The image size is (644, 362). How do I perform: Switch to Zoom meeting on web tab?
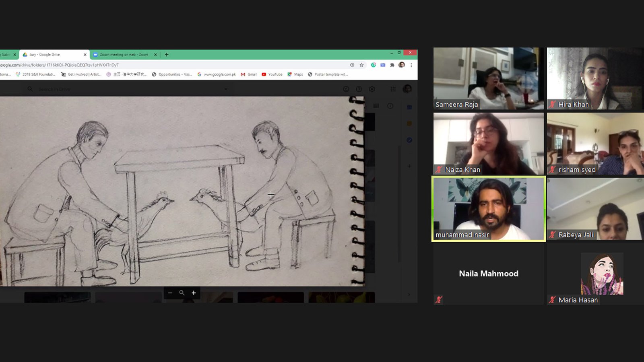124,55
